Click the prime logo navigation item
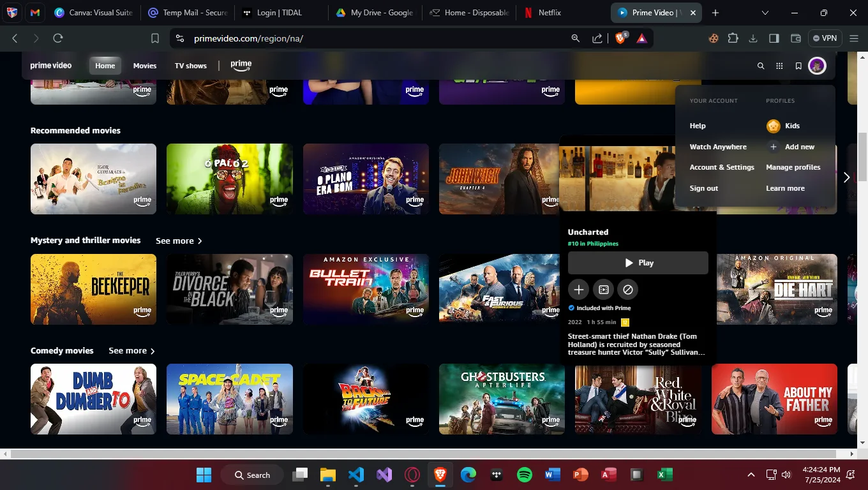 click(x=241, y=65)
